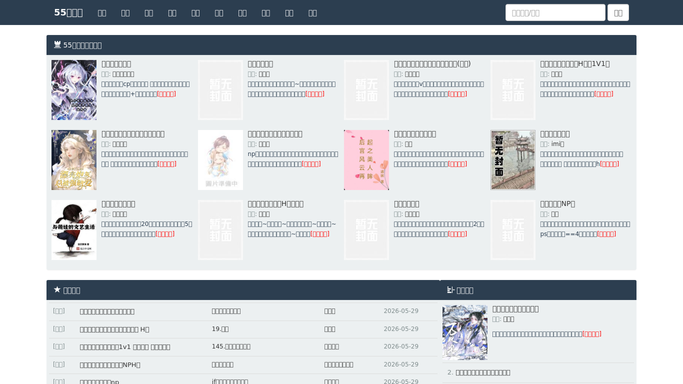Image resolution: width=683 pixels, height=384 pixels.
Task: Open the blonde woman with crown book cover
Action: [x=74, y=160]
